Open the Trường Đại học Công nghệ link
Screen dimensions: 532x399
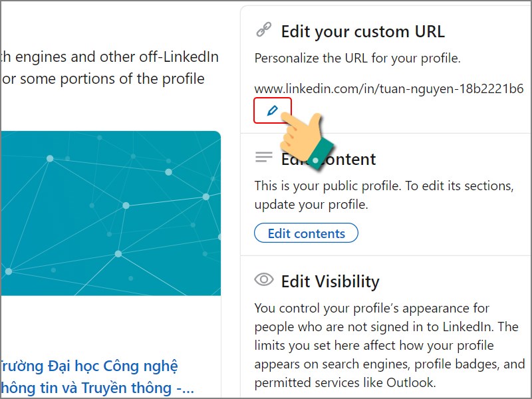pyautogui.click(x=89, y=366)
